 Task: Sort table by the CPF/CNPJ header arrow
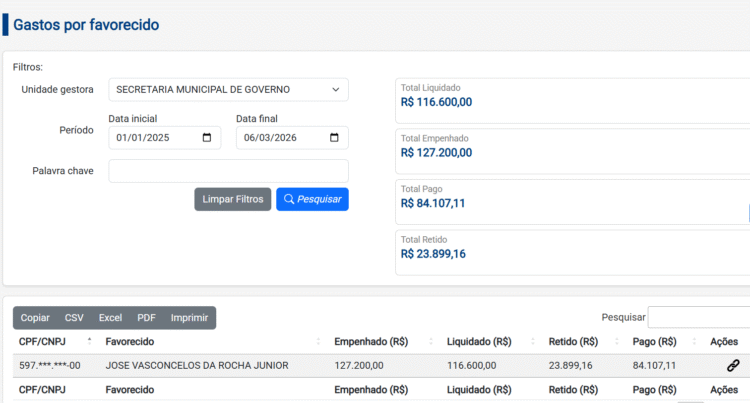[89, 341]
